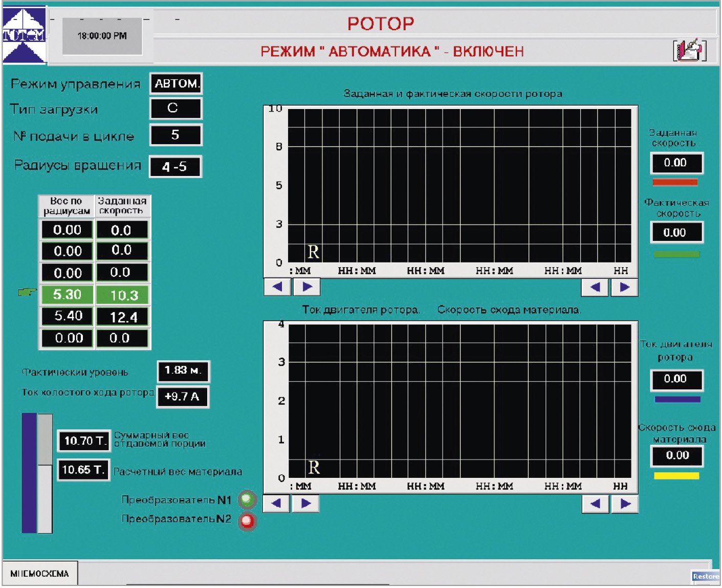
Task: Click the left arrow under speed chart, right pair
Action: tap(595, 288)
